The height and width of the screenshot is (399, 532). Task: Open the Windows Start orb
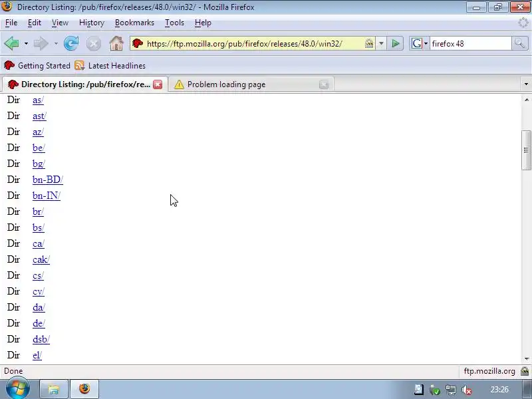coord(17,389)
